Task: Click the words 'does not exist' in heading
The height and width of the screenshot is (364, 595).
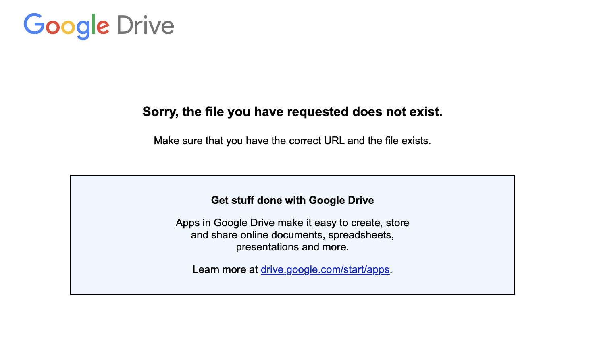Action: pyautogui.click(x=397, y=112)
